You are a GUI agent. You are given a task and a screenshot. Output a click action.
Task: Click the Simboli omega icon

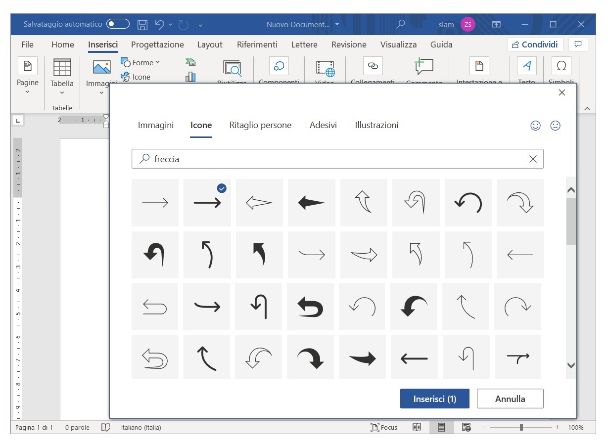[x=561, y=66]
